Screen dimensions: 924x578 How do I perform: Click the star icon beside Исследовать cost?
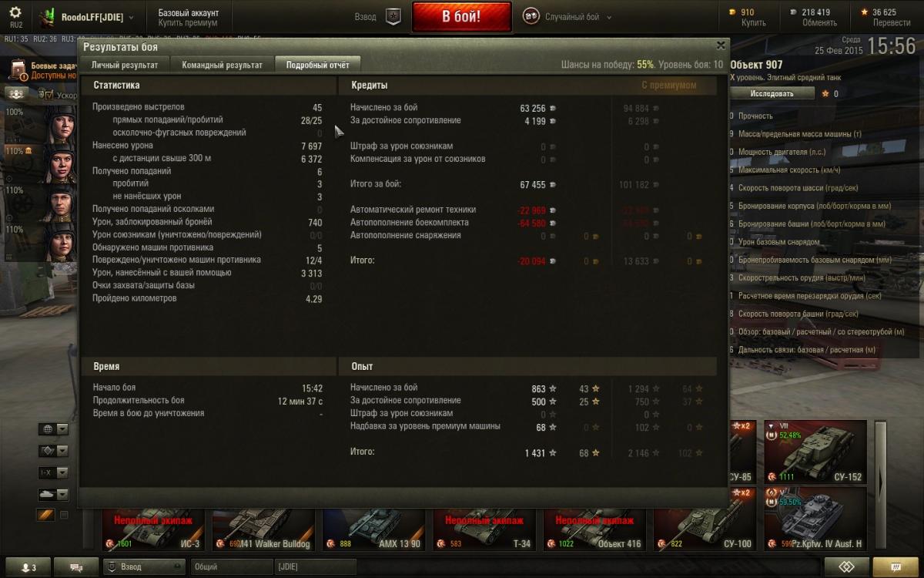click(x=825, y=94)
